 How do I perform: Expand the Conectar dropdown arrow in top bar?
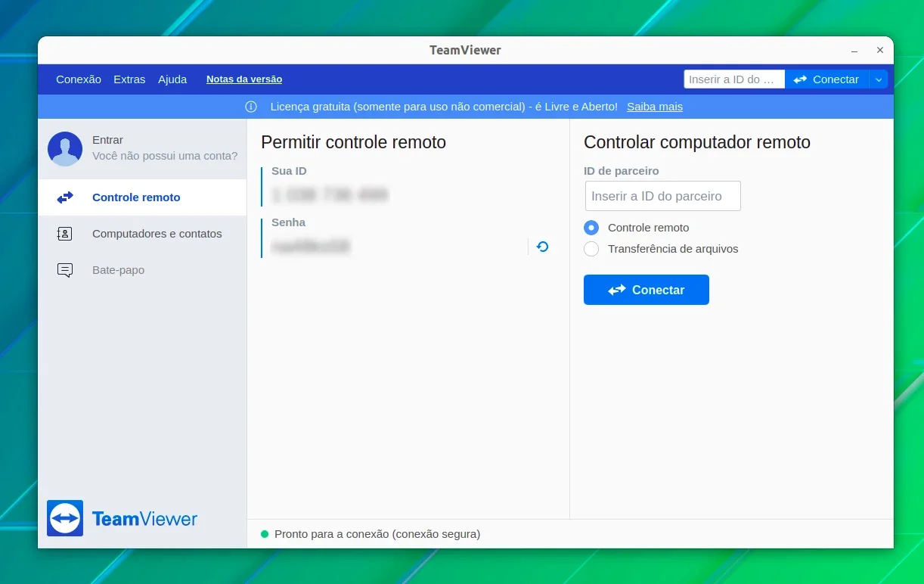(878, 79)
